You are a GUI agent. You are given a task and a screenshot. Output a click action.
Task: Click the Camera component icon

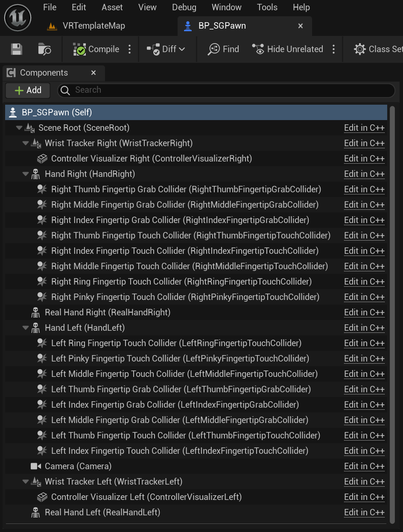pos(36,466)
